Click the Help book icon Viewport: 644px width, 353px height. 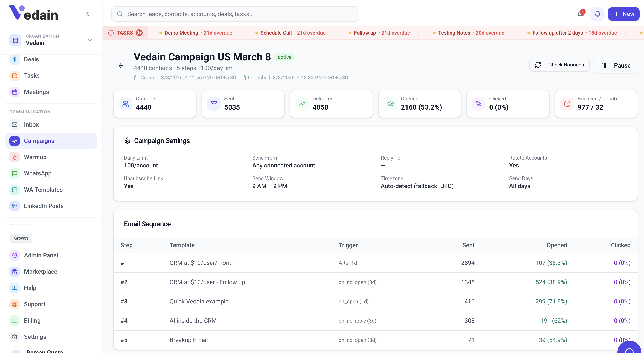point(15,288)
